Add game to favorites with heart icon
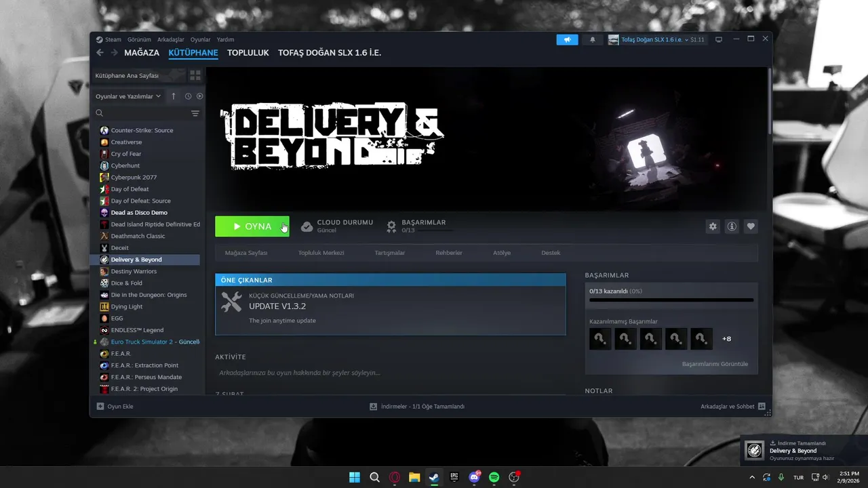Viewport: 868px width, 488px height. (x=751, y=226)
